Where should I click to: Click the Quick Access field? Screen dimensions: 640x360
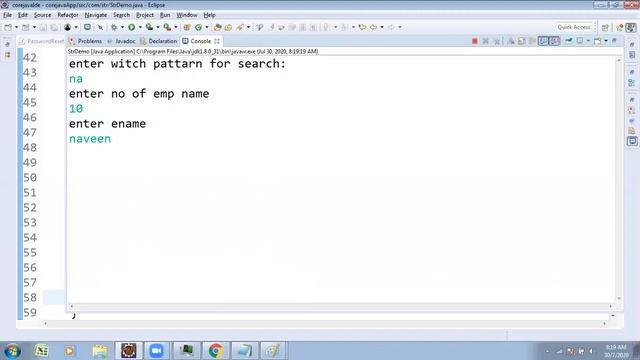tap(573, 27)
